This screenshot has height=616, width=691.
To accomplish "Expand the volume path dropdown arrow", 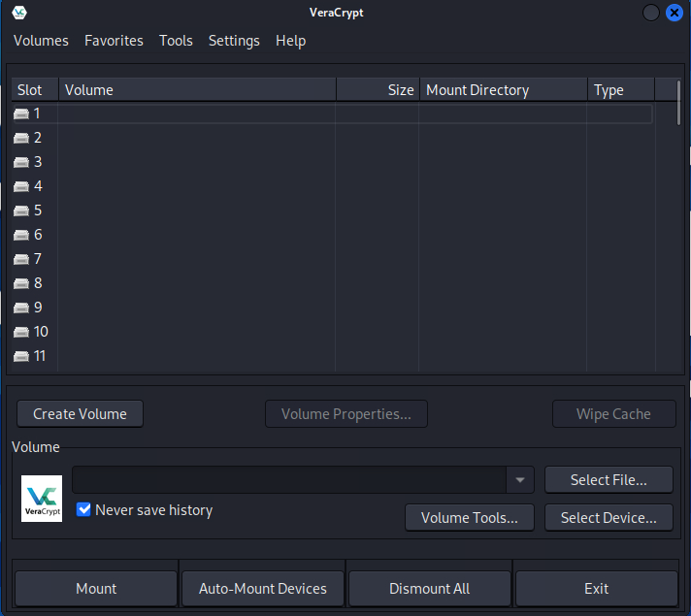I will coord(520,480).
